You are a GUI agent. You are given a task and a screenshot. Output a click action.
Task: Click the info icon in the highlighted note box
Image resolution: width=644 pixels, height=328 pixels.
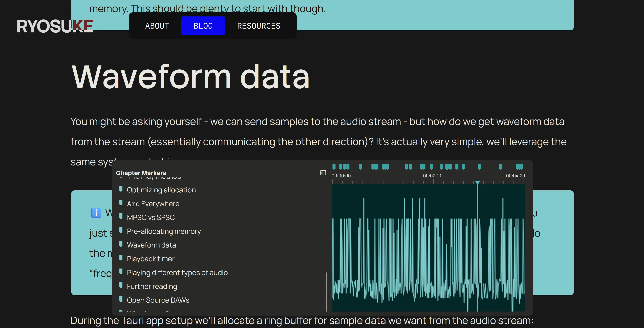(96, 213)
